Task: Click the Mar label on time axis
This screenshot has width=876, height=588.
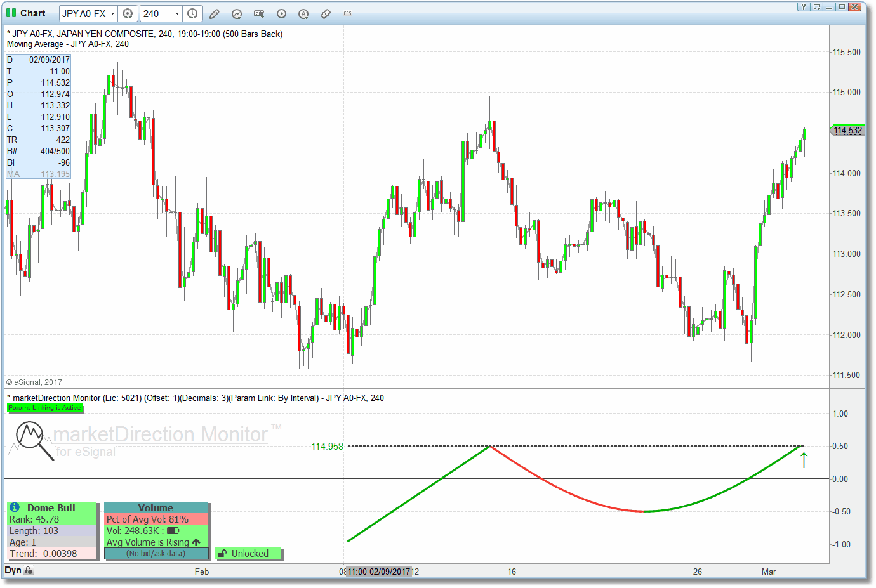Action: click(x=769, y=572)
